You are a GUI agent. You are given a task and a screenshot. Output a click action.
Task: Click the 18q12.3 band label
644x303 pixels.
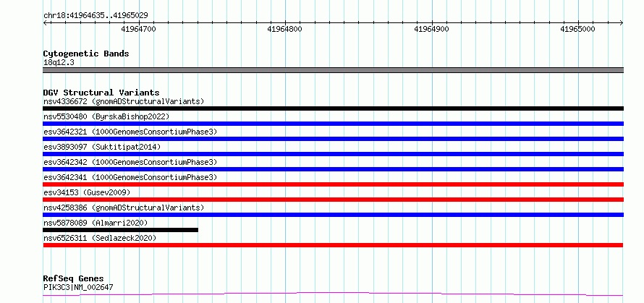click(59, 63)
